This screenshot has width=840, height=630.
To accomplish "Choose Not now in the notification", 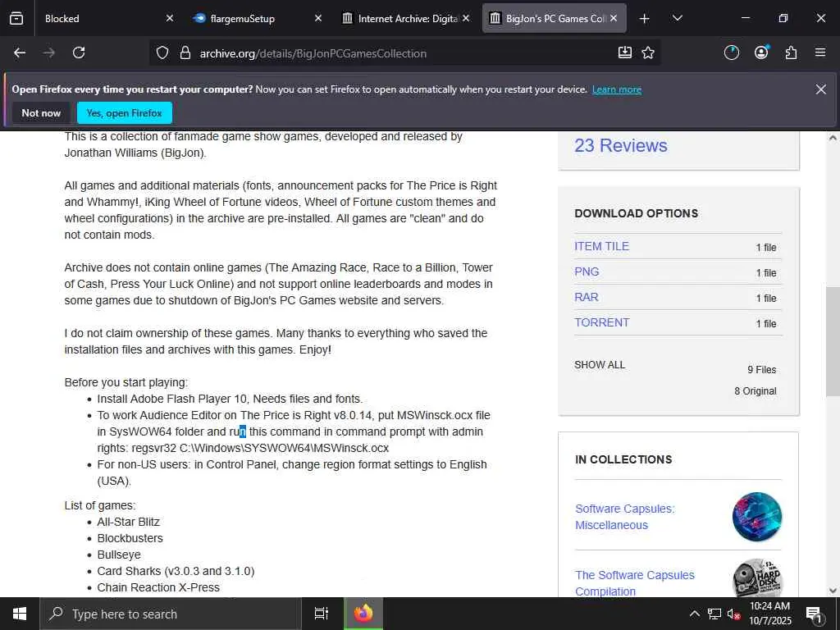I will [41, 113].
